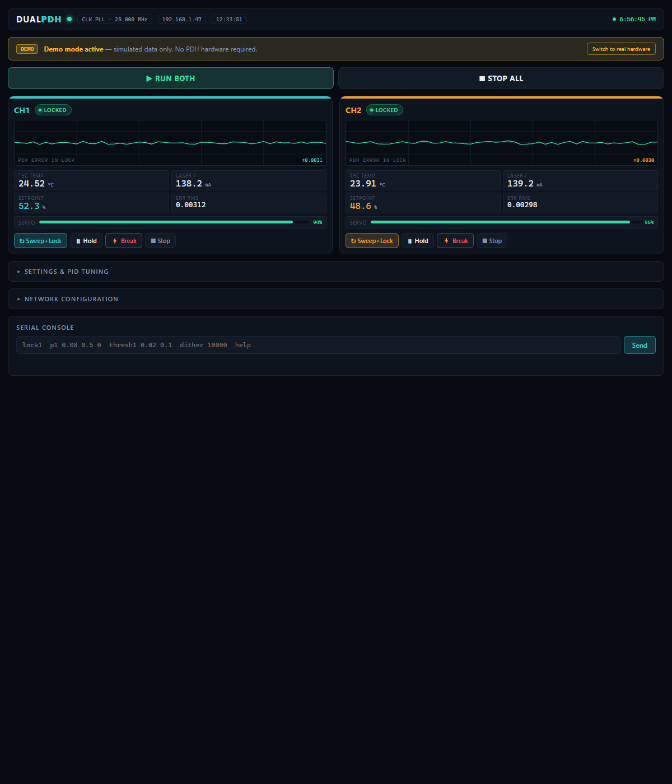Viewport: 672px width, 784px height.
Task: Click the 12:33:51 uptime chip
Action: [x=229, y=20]
